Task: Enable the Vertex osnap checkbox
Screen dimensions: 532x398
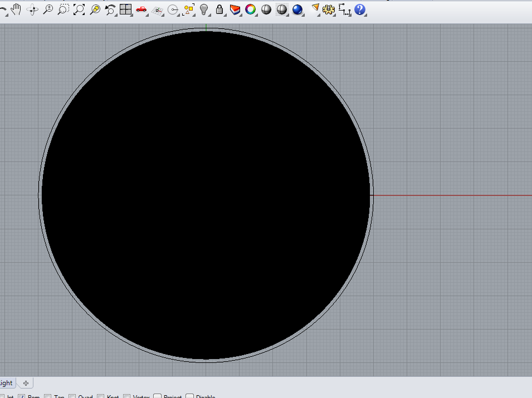Action: 126,397
